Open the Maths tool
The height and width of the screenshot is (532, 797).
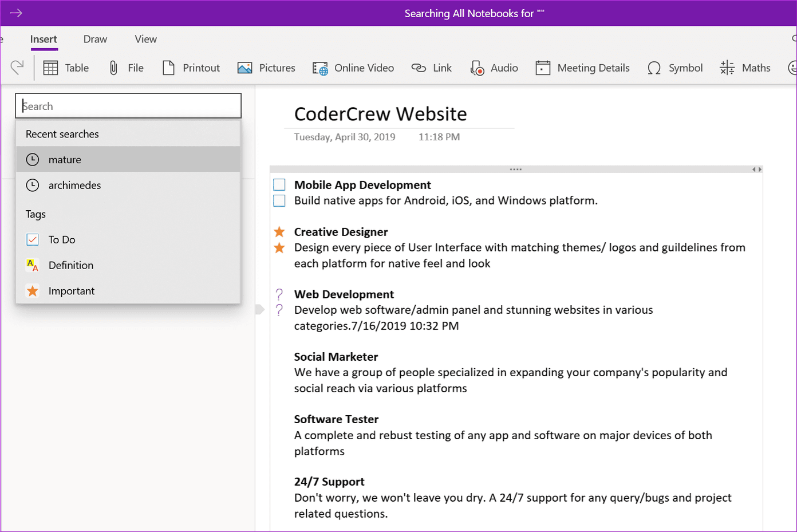pos(745,68)
